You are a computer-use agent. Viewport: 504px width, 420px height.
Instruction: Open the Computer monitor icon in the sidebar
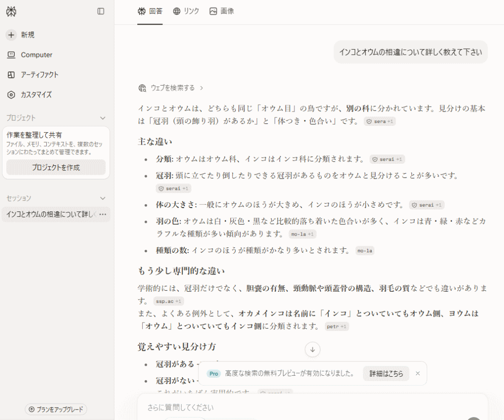[x=11, y=55]
